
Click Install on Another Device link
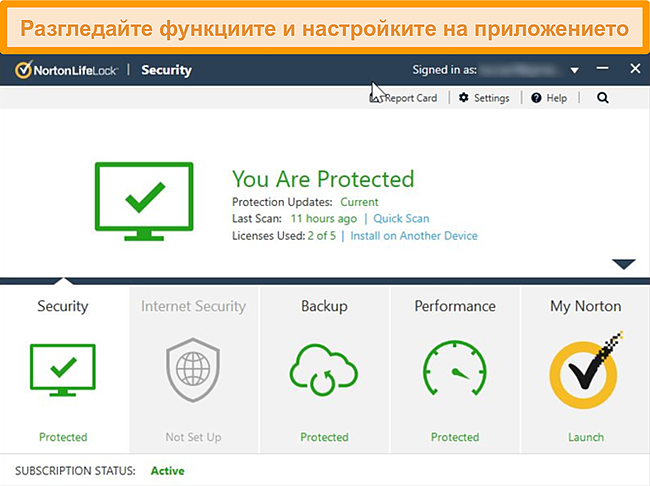click(x=414, y=236)
